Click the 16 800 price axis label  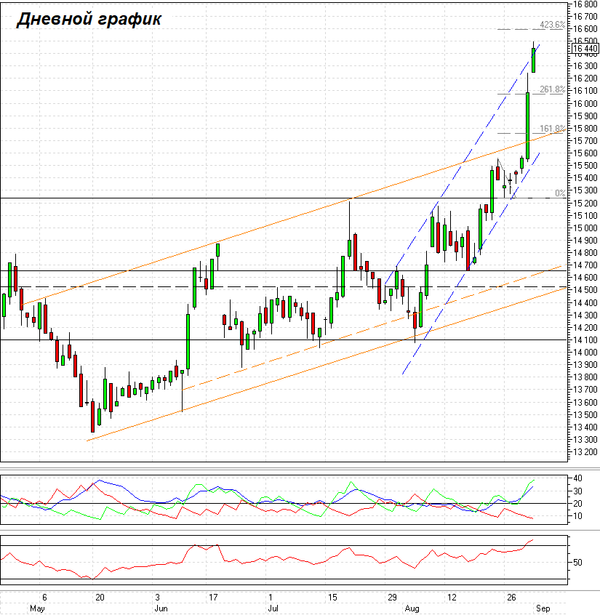click(585, 4)
